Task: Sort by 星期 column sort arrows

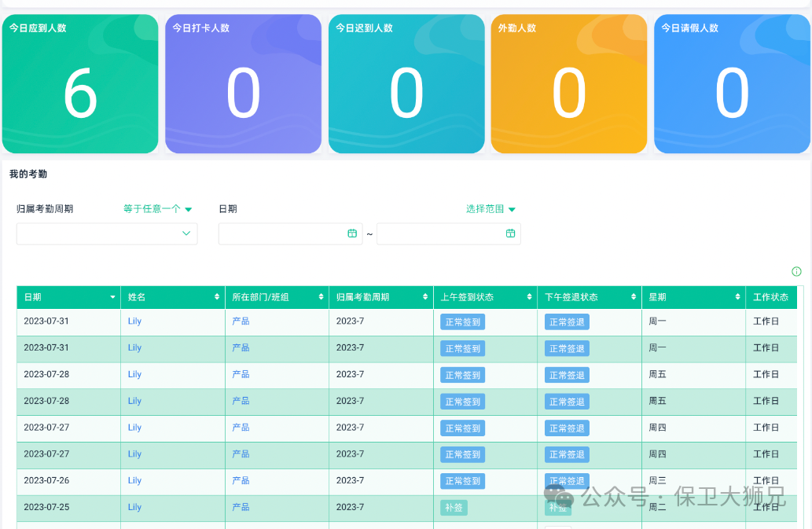Action: tap(737, 297)
